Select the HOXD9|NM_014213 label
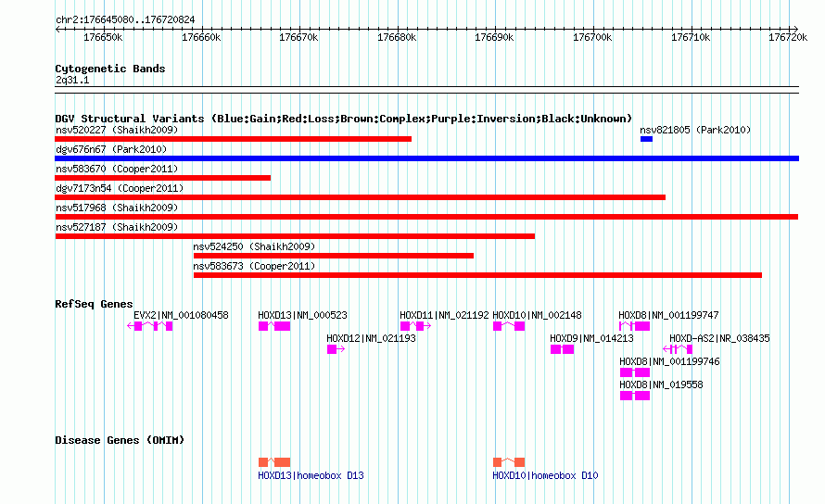This screenshot has height=504, width=825. click(x=592, y=338)
